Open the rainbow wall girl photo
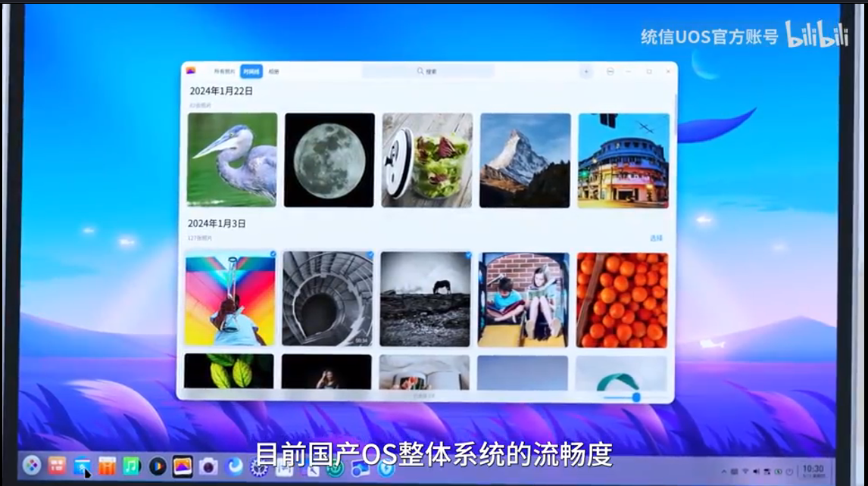868x486 pixels. tap(230, 298)
